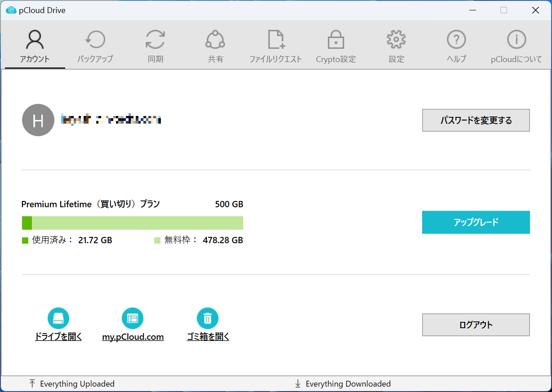
Task: Click the dark green 使用済み legend swatch
Action: click(25, 241)
